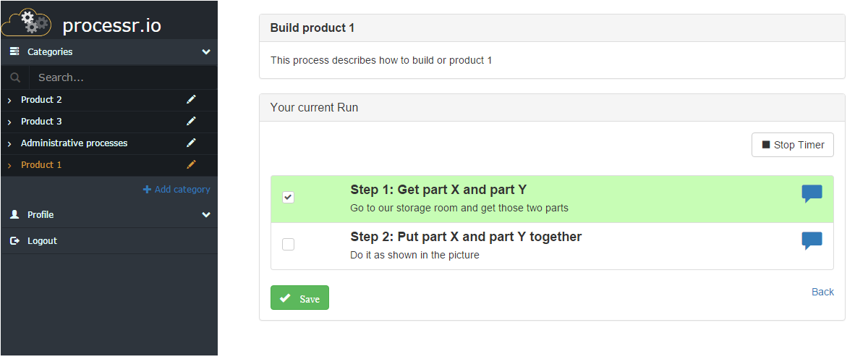Image resolution: width=868 pixels, height=362 pixels.
Task: Select Product 3 in the category list
Action: tap(41, 121)
